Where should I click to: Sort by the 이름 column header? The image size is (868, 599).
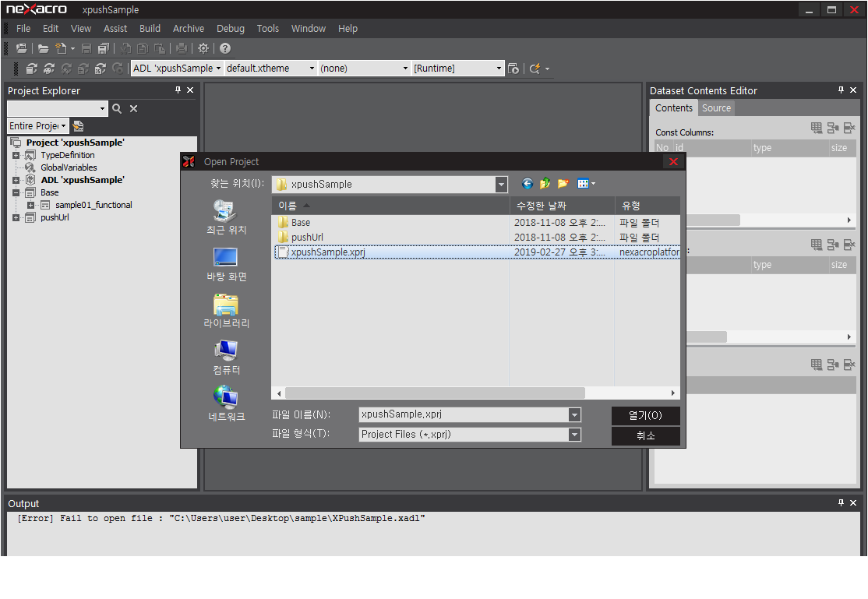390,206
